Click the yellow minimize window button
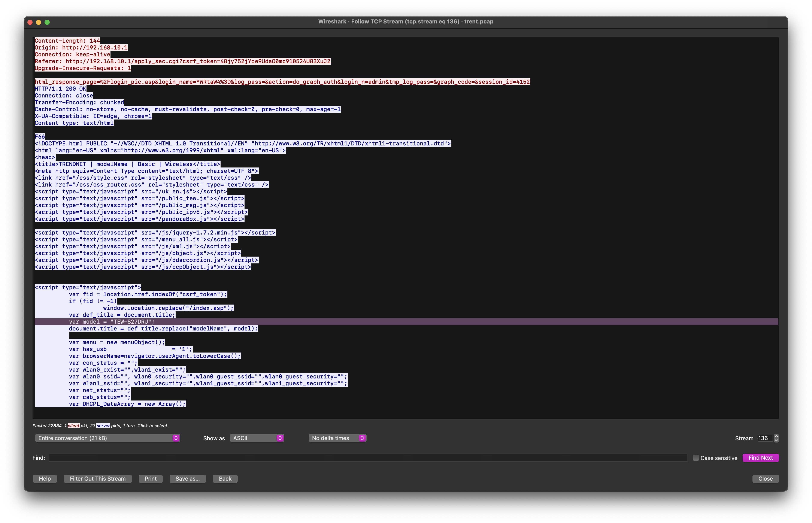This screenshot has height=523, width=812. click(x=38, y=22)
